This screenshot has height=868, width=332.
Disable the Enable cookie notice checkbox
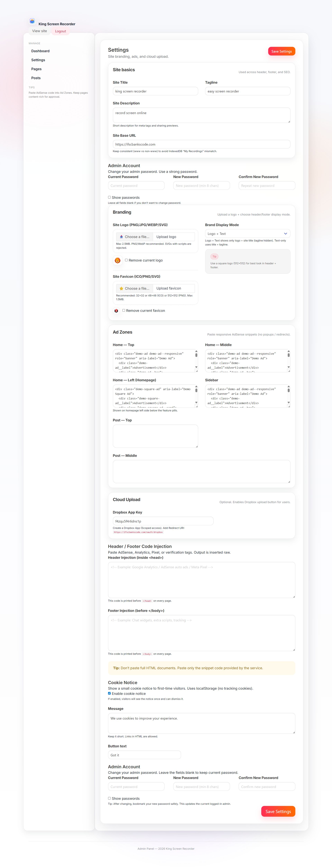109,693
